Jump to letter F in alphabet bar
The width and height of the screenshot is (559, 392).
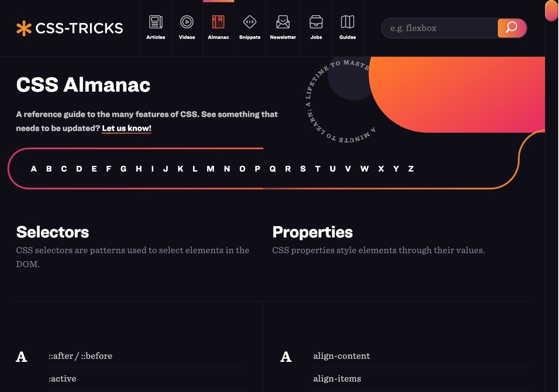[x=109, y=169]
